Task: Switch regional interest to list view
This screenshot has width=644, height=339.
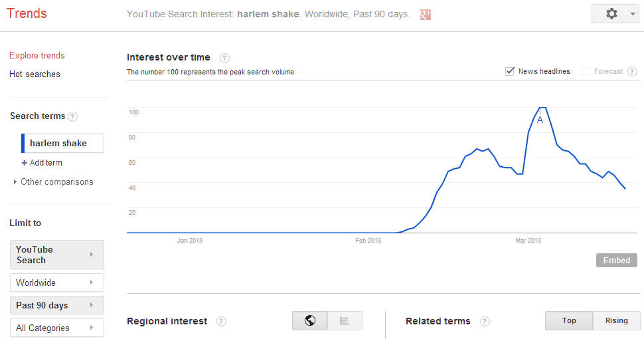Action: coord(345,320)
